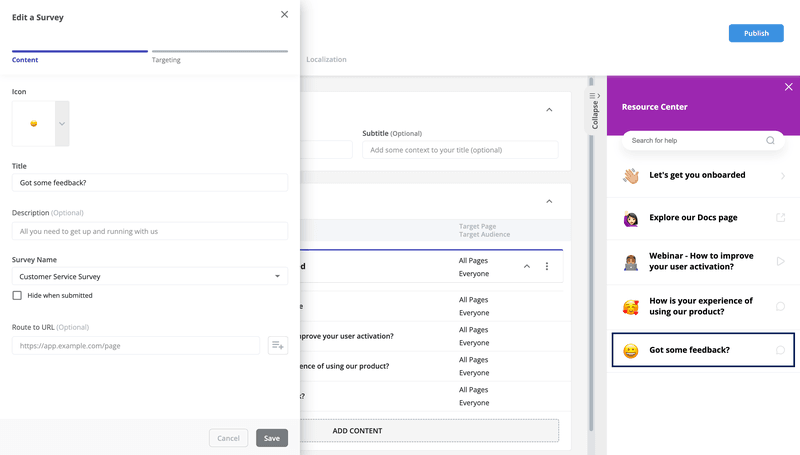Click the smiling hearts emoji icon
The width and height of the screenshot is (800, 455).
coord(631,307)
